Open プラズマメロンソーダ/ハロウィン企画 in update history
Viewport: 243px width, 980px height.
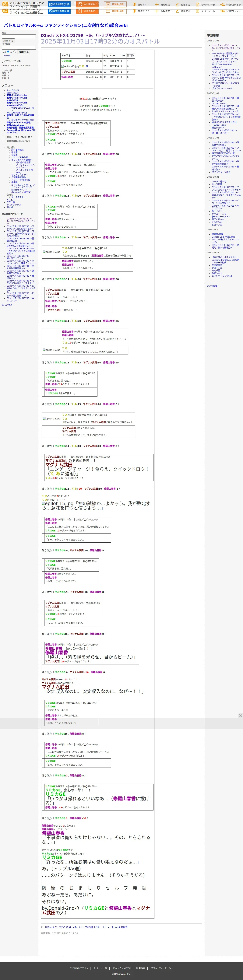coord(226,84)
